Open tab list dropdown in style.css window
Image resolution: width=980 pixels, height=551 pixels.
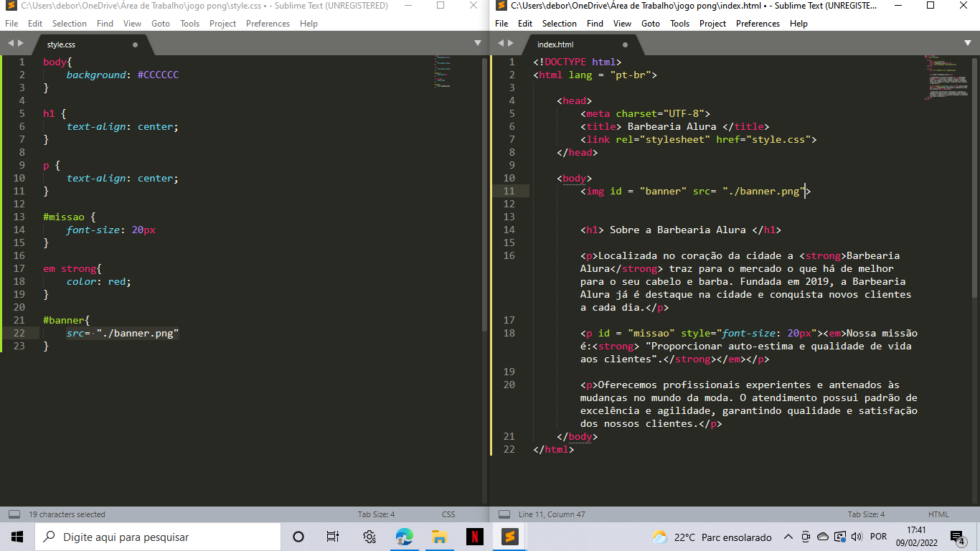tap(478, 44)
